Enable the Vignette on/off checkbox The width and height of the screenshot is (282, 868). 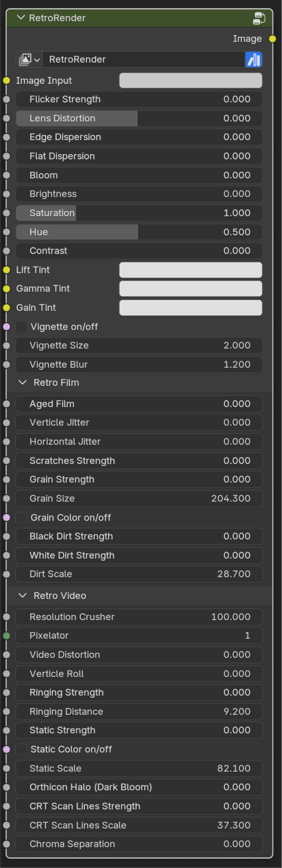21,327
